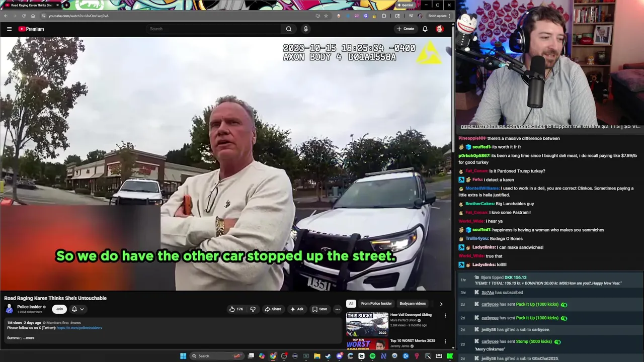The height and width of the screenshot is (362, 644).
Task: Click the Ask button under the video
Action: pos(297,309)
